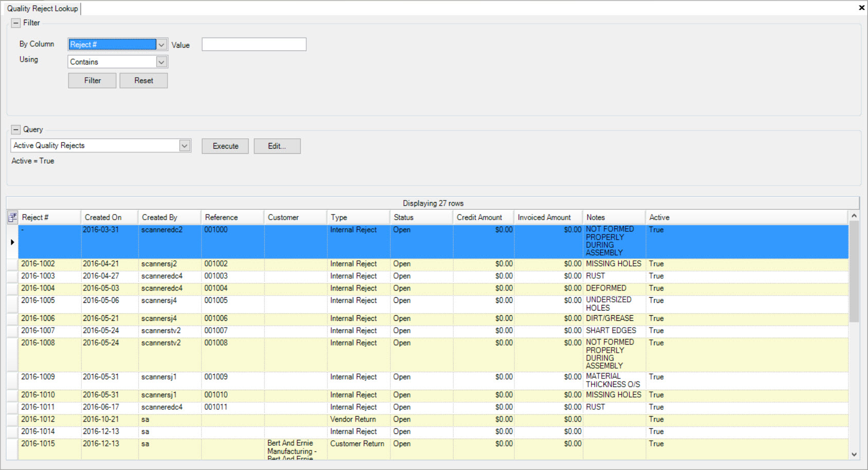The width and height of the screenshot is (868, 470).
Task: Select the Quality Reject Lookup tab
Action: click(43, 9)
